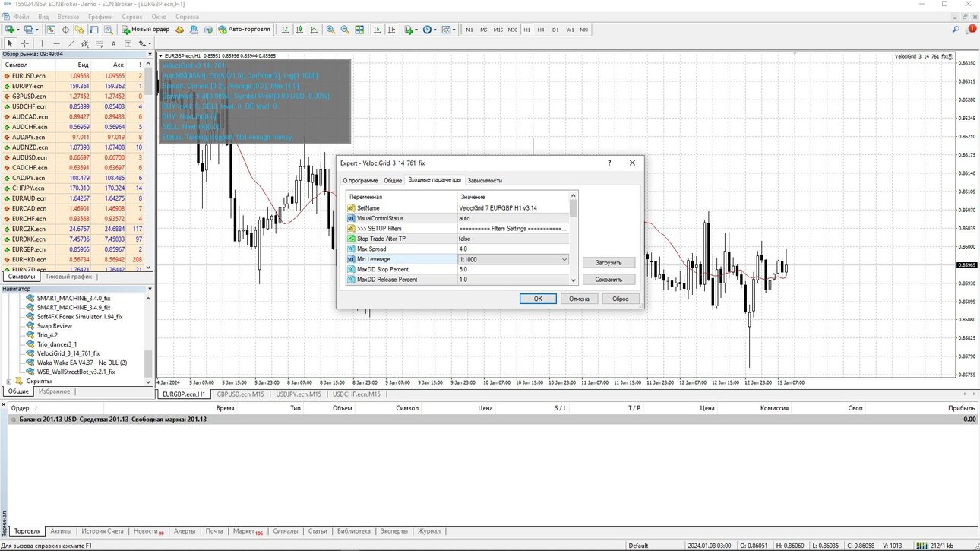The image size is (980, 551).
Task: Switch timeframe to M1
Action: tap(469, 30)
